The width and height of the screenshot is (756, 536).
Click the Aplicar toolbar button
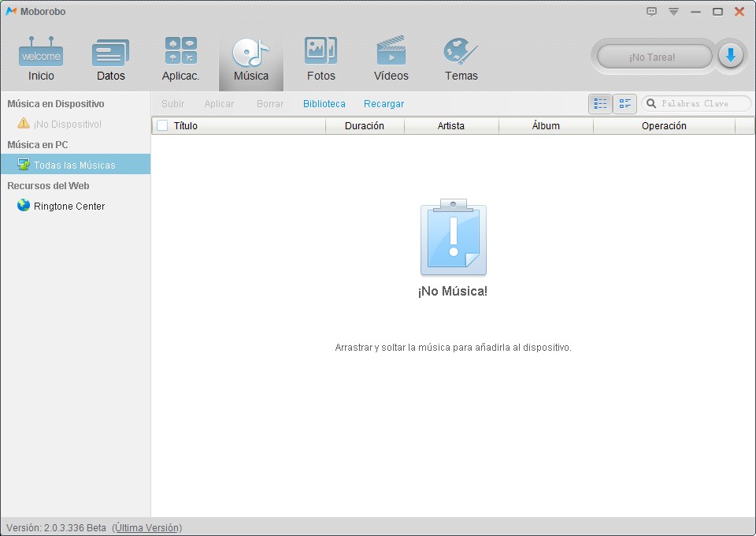tap(220, 104)
